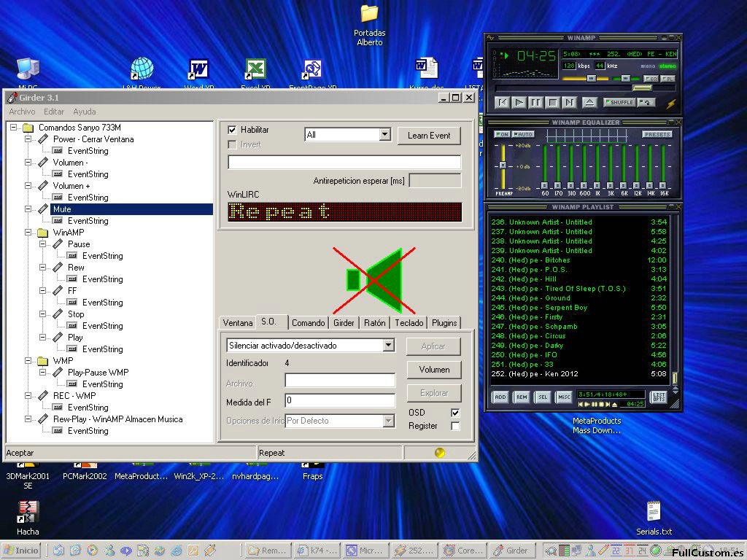Open the All device dropdown

tap(385, 135)
